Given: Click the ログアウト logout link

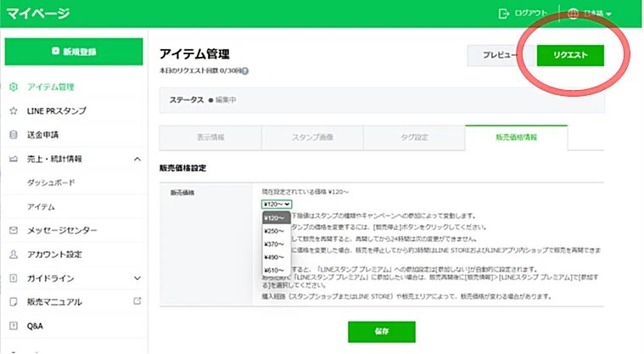Looking at the screenshot, I should tap(530, 13).
